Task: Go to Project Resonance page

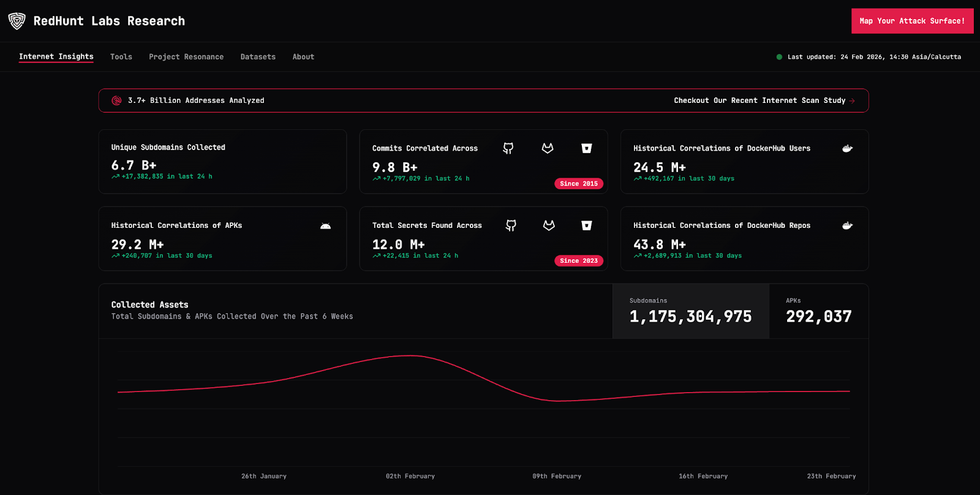Action: (186, 57)
